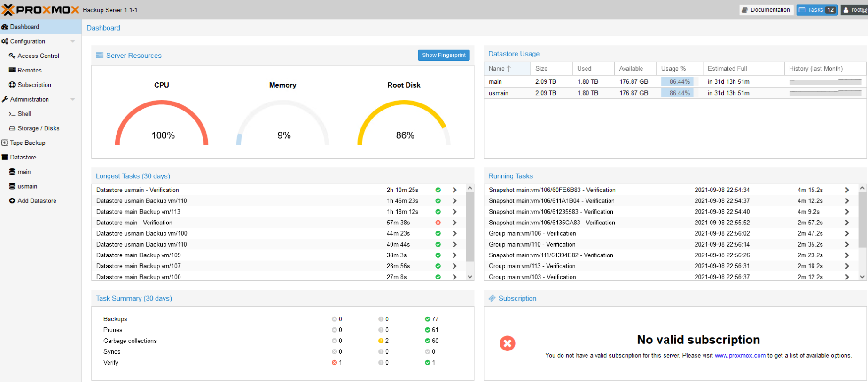Click the Remotes server icon

pos(12,70)
